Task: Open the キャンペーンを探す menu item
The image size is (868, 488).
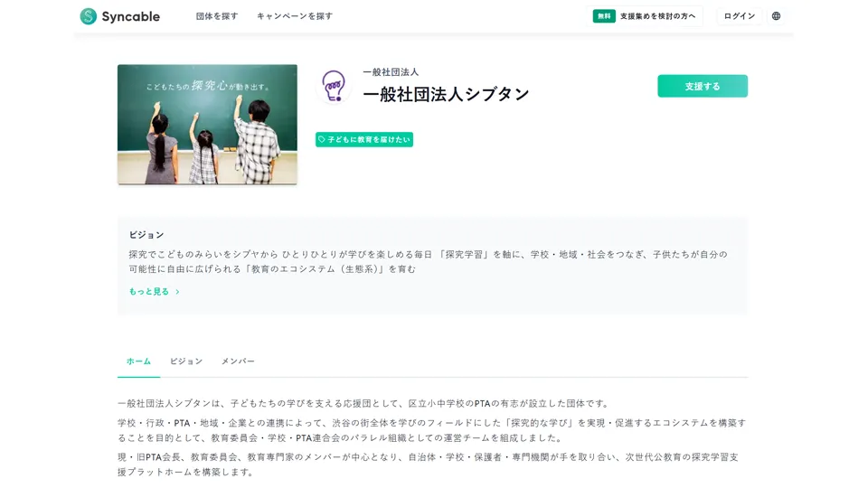Action: pos(295,16)
